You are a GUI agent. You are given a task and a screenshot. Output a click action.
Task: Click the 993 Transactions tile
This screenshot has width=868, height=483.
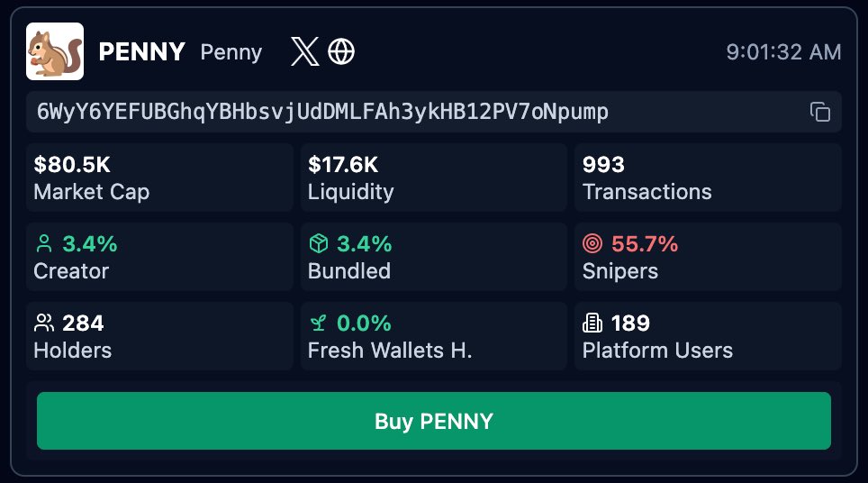point(708,178)
